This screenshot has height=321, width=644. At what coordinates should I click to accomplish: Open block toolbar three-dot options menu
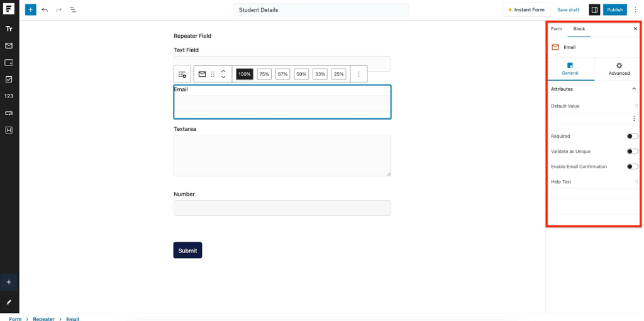pos(358,74)
